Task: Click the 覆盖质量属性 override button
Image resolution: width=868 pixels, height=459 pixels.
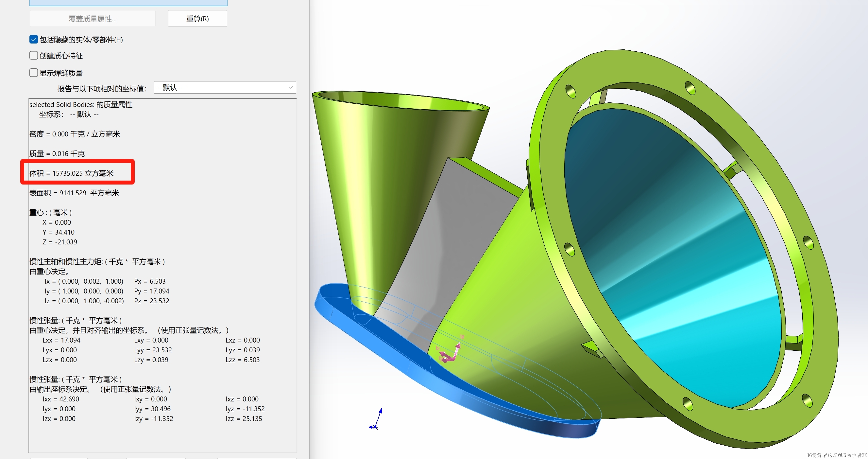Action: (93, 19)
